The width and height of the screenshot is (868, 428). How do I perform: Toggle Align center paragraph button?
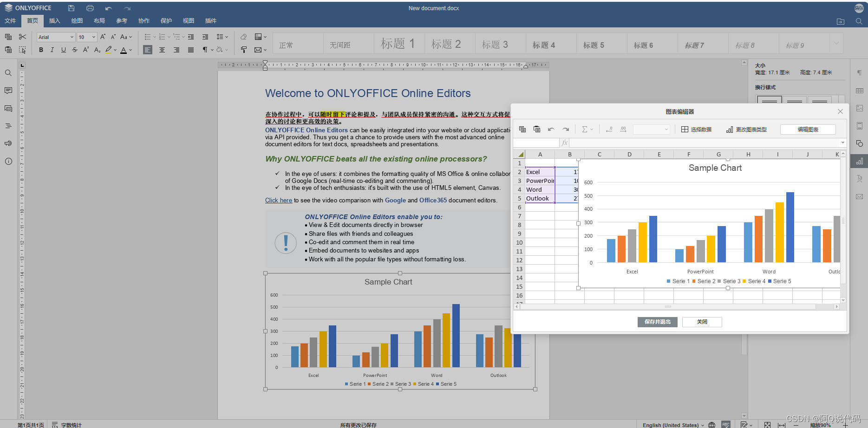162,50
